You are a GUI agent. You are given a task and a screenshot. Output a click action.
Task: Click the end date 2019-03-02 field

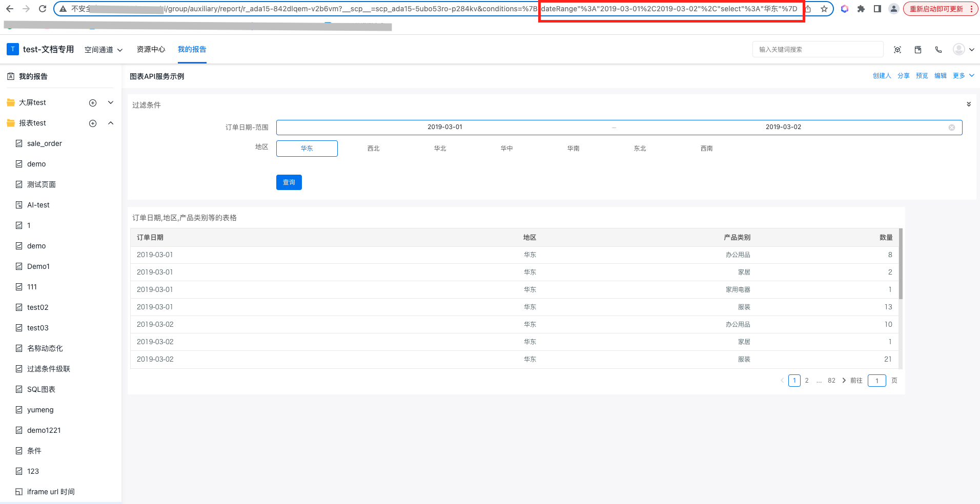[783, 127]
